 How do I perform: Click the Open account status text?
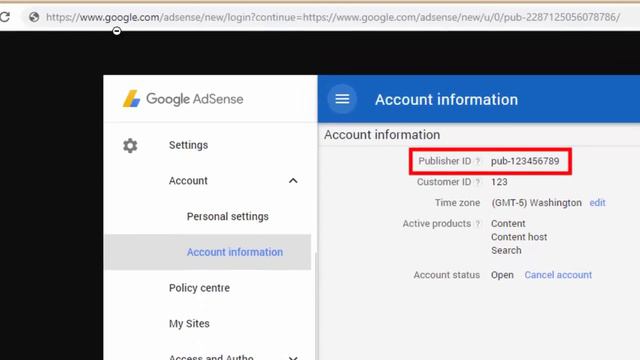pyautogui.click(x=502, y=275)
